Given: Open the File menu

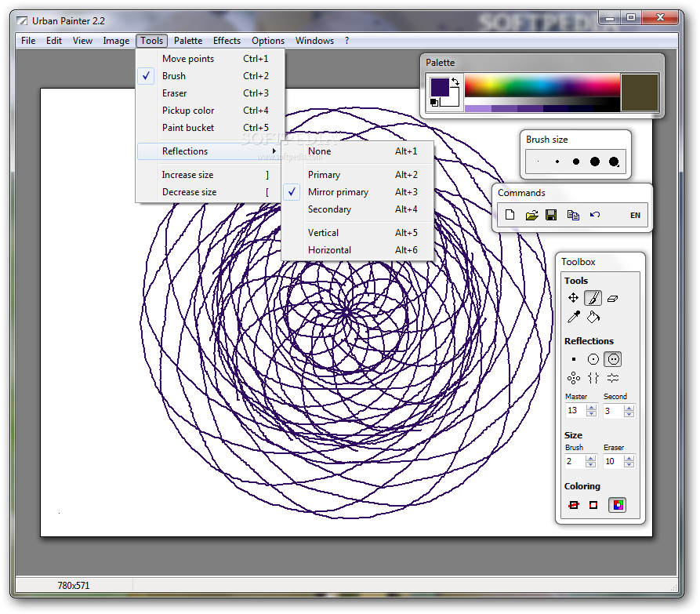Looking at the screenshot, I should (28, 41).
